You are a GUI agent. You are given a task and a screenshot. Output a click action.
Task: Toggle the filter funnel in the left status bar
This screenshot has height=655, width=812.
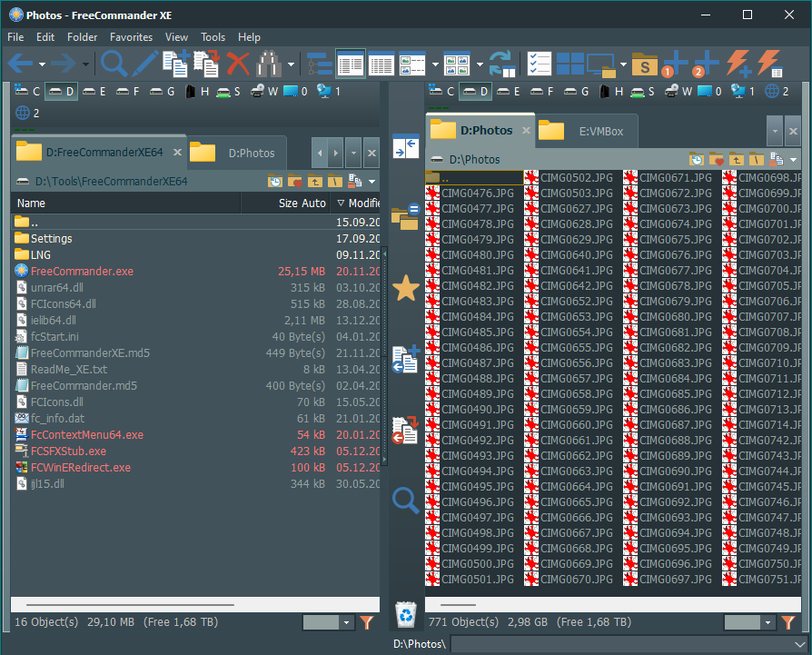[367, 622]
